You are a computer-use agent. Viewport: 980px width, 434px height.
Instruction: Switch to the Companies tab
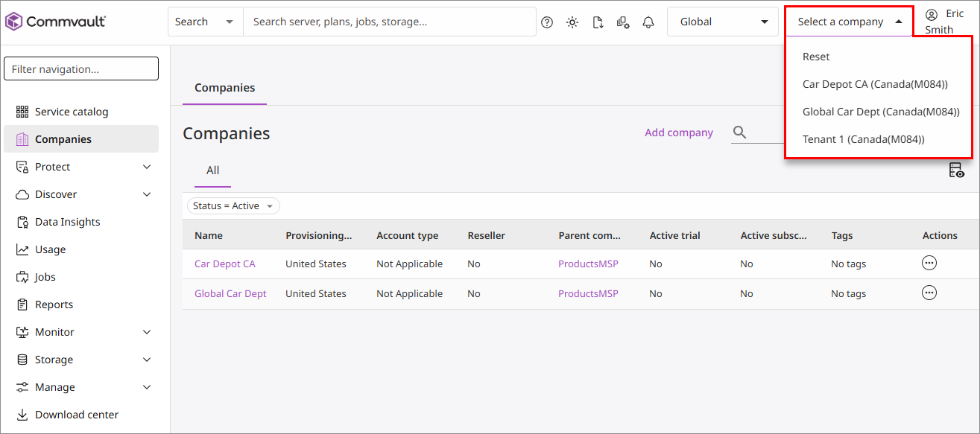[224, 88]
